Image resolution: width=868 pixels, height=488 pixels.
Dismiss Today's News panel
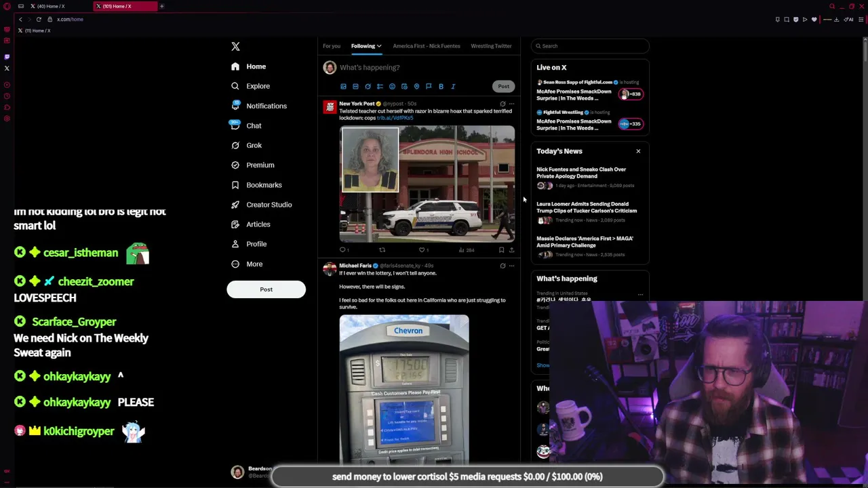(x=638, y=151)
